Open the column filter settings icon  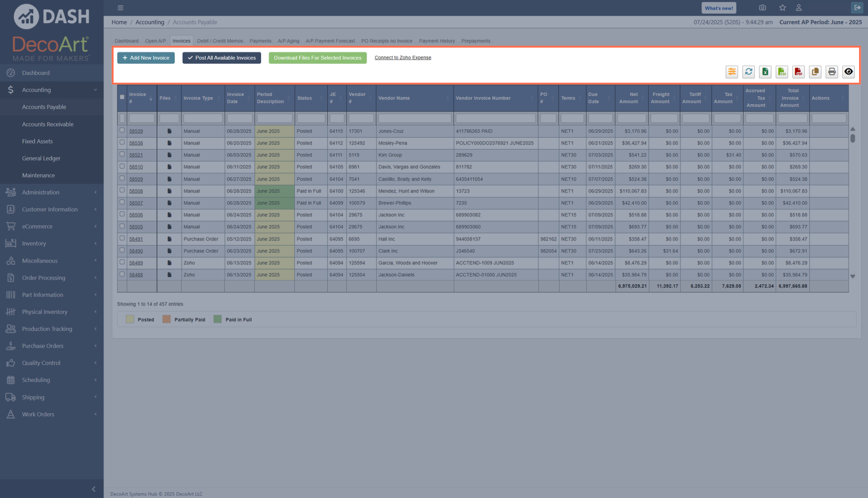click(x=732, y=72)
